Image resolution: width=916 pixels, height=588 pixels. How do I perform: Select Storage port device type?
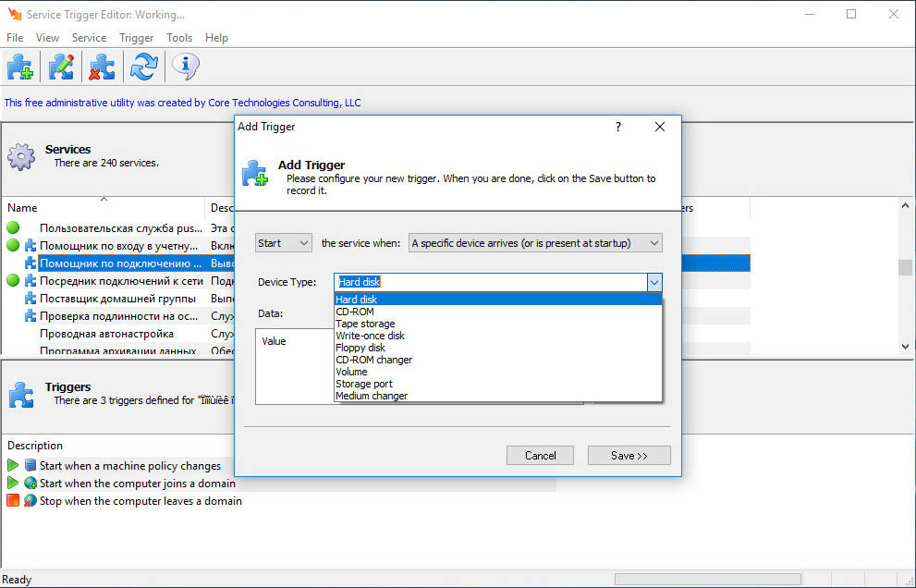[x=497, y=384]
